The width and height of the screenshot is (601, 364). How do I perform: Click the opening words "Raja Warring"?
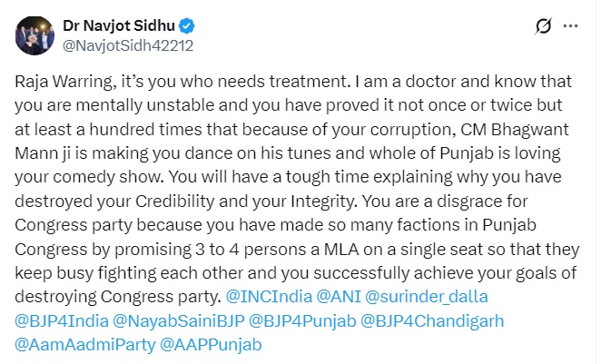click(60, 81)
